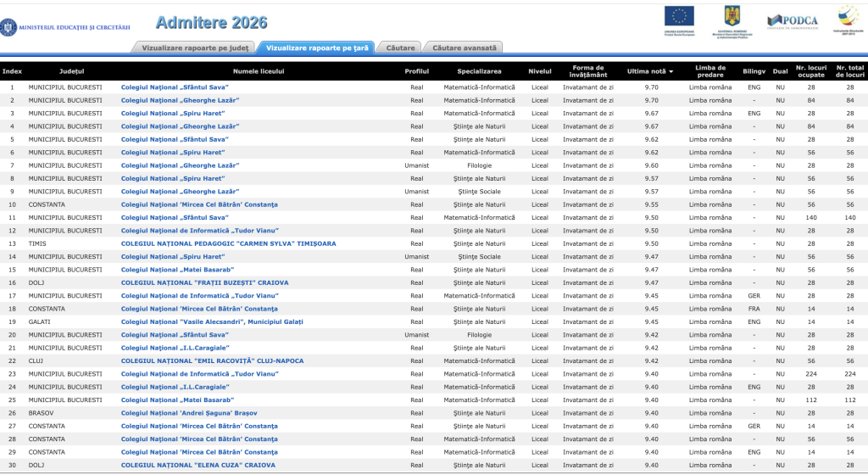868x475 pixels.
Task: Click the Instrumente Structurale logo
Action: 848,20
